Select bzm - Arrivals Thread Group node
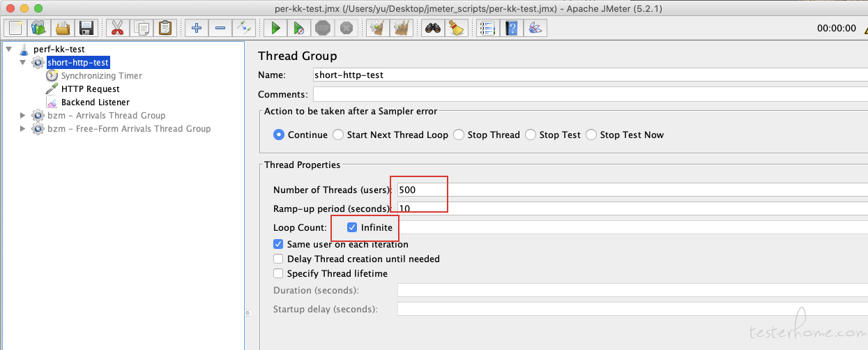This screenshot has height=350, width=868. pyautogui.click(x=106, y=116)
